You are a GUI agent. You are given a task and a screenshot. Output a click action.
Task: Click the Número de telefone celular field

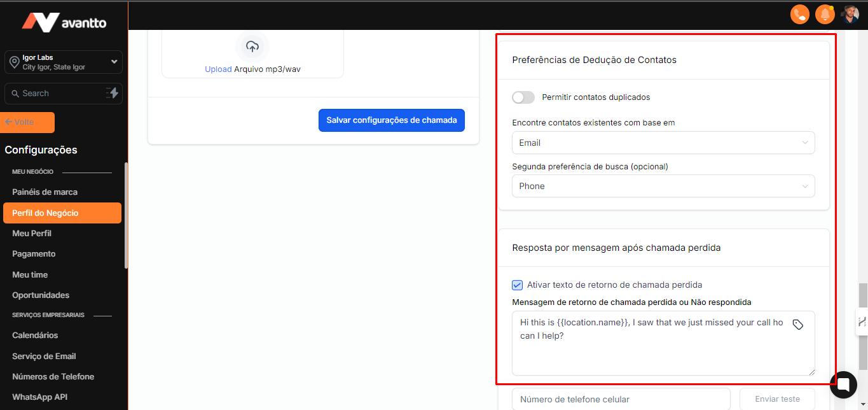point(621,399)
